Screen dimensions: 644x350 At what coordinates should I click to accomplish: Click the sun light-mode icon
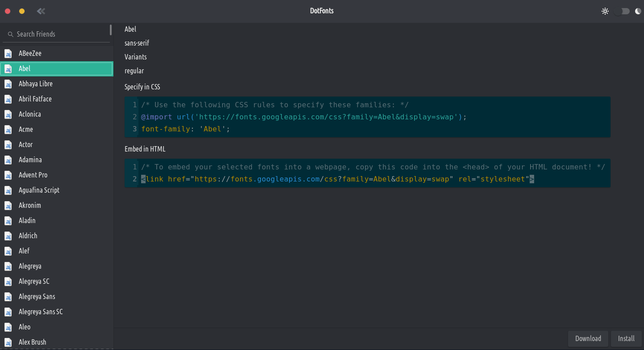[x=605, y=11]
